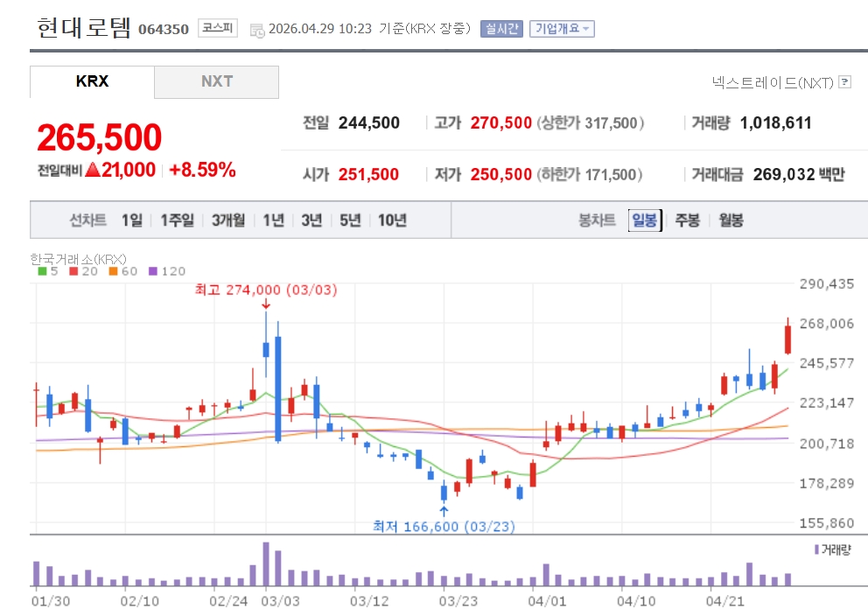Select the KRX tab
The height and width of the screenshot is (616, 868).
pos(92,81)
